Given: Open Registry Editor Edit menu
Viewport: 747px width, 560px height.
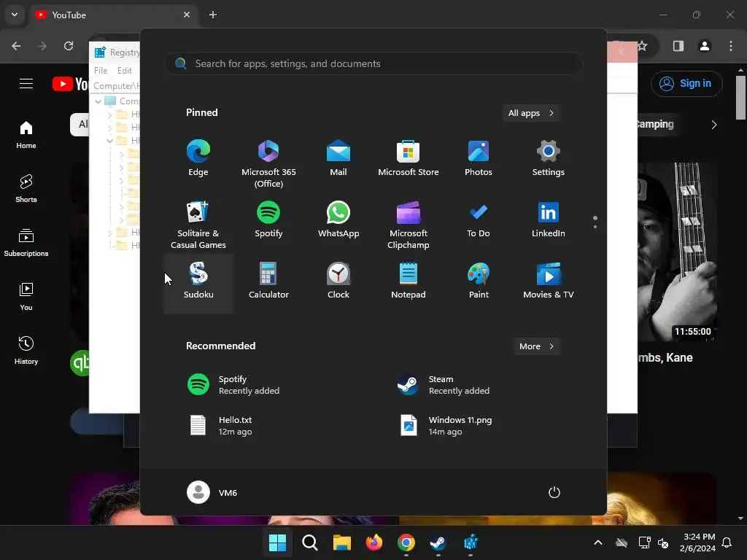Looking at the screenshot, I should [x=124, y=71].
